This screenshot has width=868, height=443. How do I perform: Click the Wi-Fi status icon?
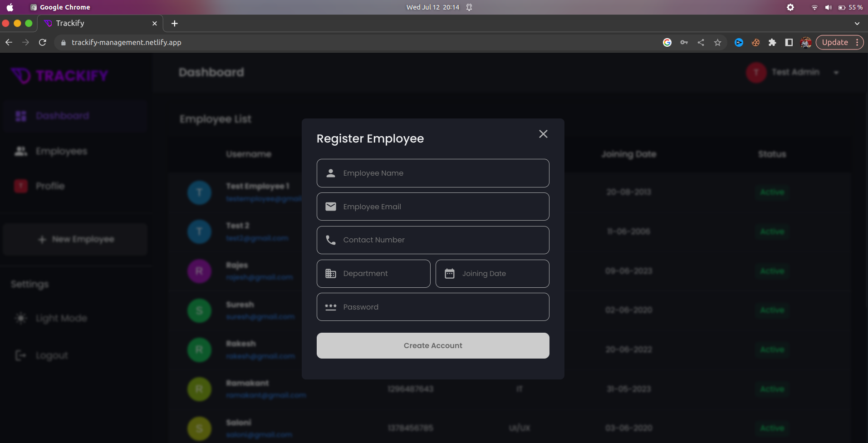(814, 7)
